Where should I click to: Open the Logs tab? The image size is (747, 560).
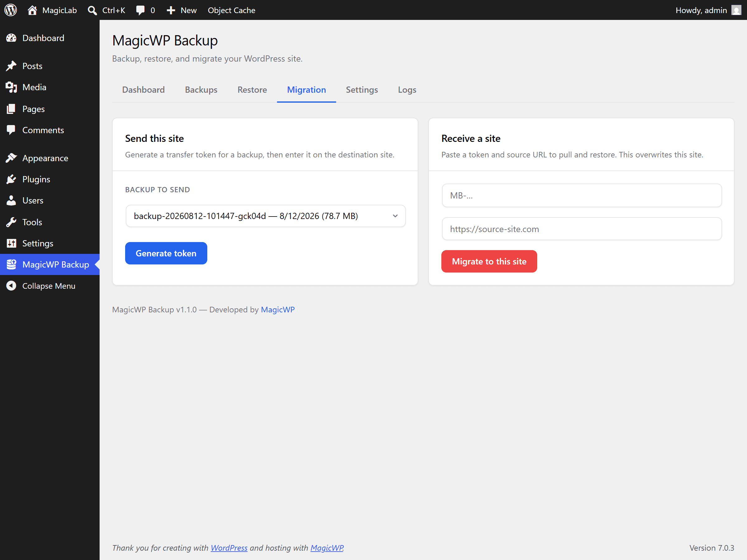coord(406,90)
